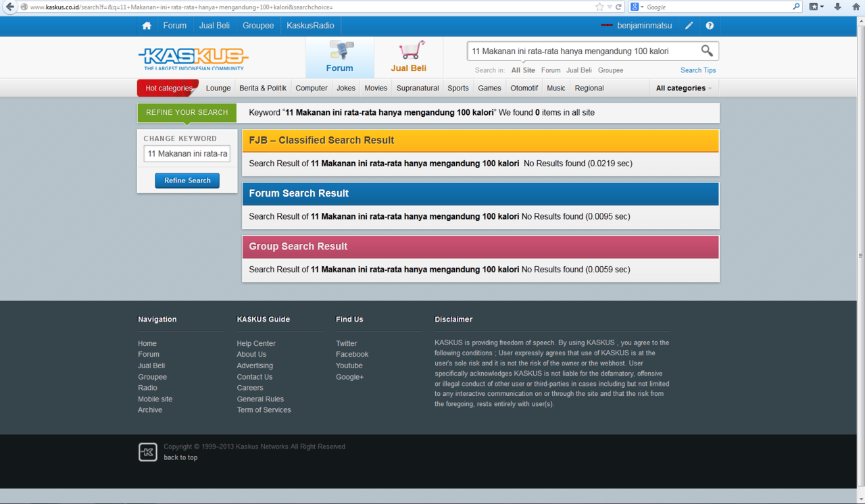Open the Berita & Politik category
Screen dimensions: 865x504
263,88
